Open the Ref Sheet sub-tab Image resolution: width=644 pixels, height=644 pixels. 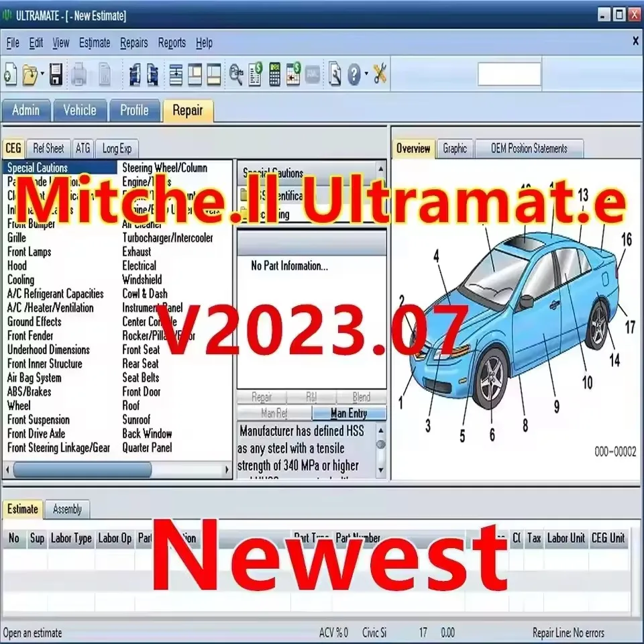[48, 148]
